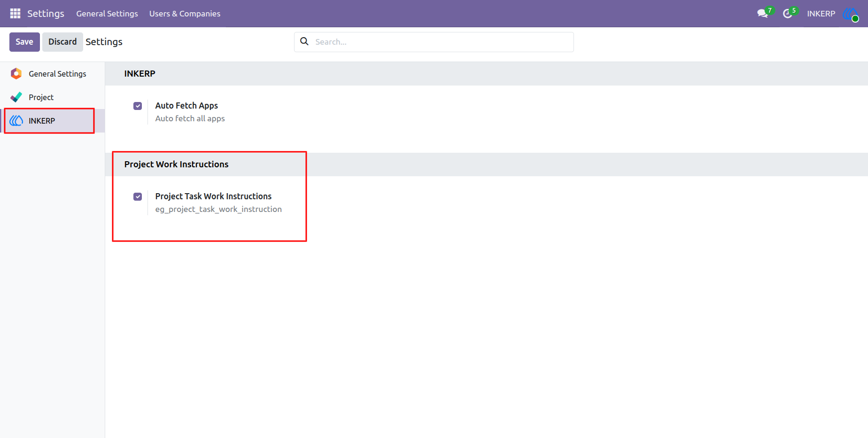Save the settings changes
Viewport: 868px width, 438px height.
pos(24,42)
